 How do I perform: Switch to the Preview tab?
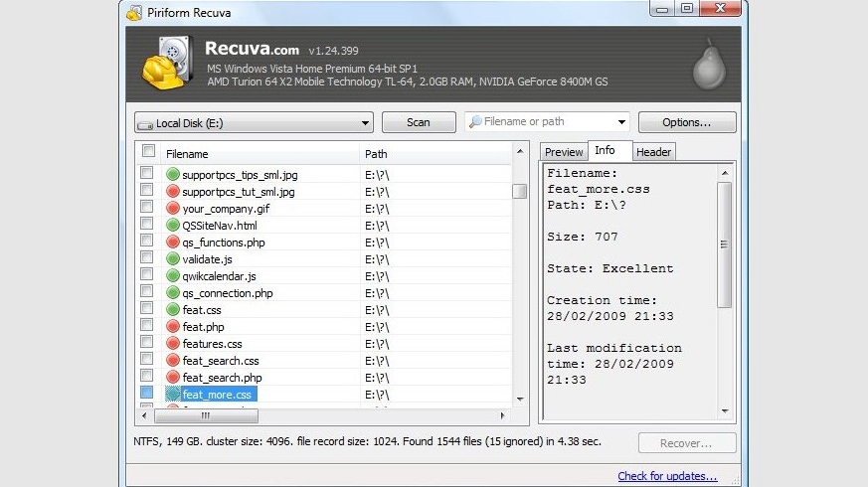[x=564, y=152]
